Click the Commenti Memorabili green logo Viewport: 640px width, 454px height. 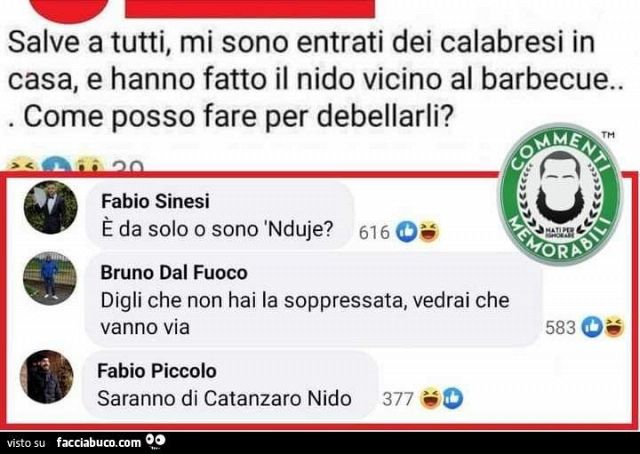[560, 194]
